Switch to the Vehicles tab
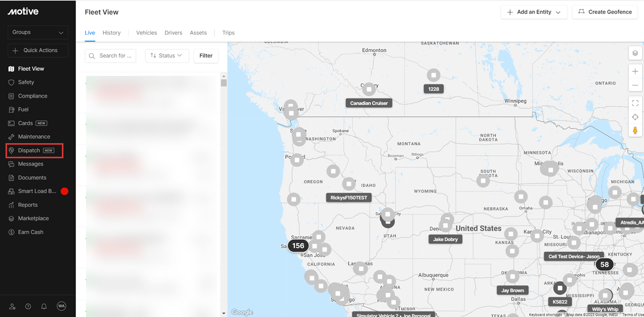644x317 pixels. (x=146, y=33)
